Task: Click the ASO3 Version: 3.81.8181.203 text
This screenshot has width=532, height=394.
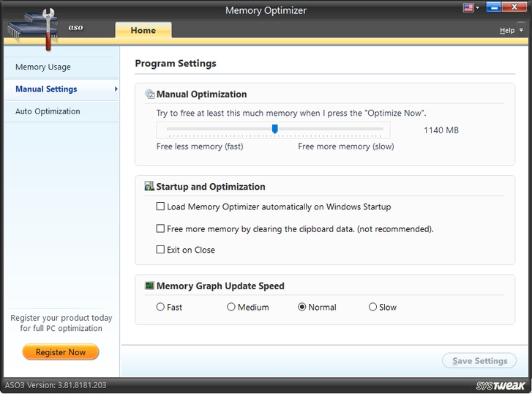Action: [56, 385]
